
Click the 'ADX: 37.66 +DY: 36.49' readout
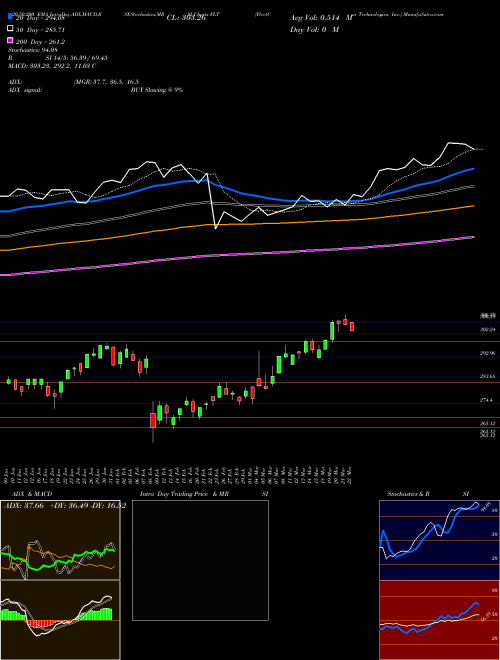pos(45,506)
